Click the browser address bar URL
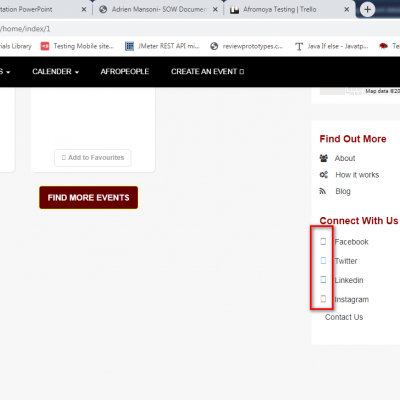 pos(25,29)
